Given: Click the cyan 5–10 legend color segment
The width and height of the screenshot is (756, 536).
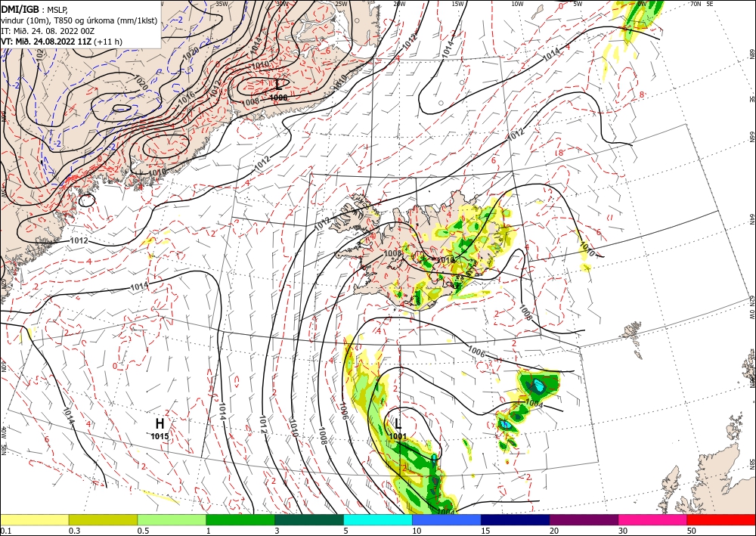Looking at the screenshot, I should click(378, 519).
